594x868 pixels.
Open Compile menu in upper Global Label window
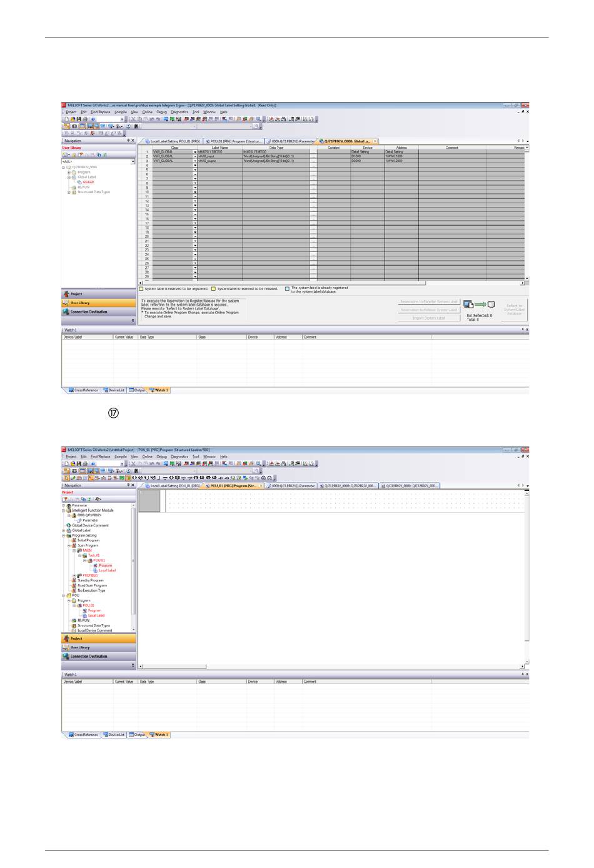(x=121, y=112)
